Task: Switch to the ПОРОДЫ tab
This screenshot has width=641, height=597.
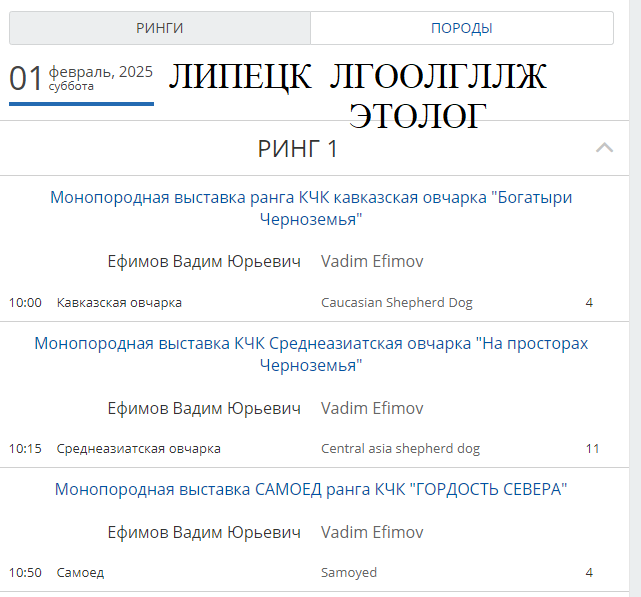Action: point(462,28)
